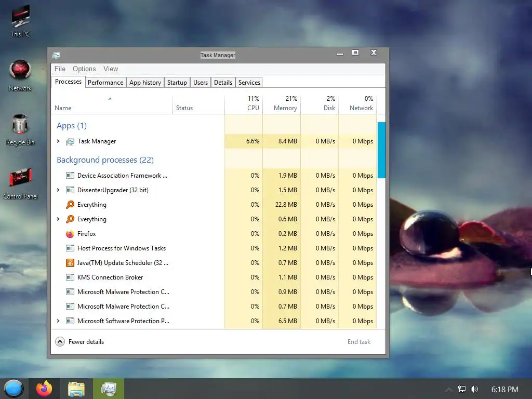
Task: Click KMS Connection Broker icon
Action: click(x=70, y=277)
